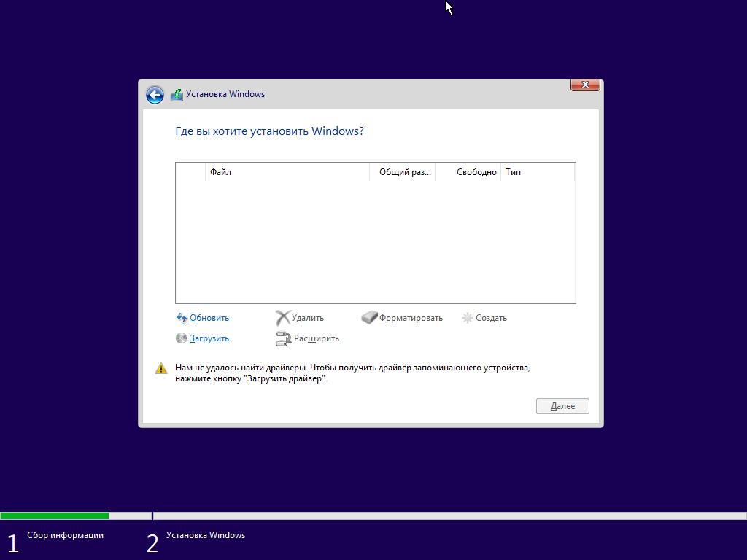This screenshot has width=747, height=560.
Task: Click the refresh arrows icon beside Обновить
Action: pyautogui.click(x=182, y=318)
